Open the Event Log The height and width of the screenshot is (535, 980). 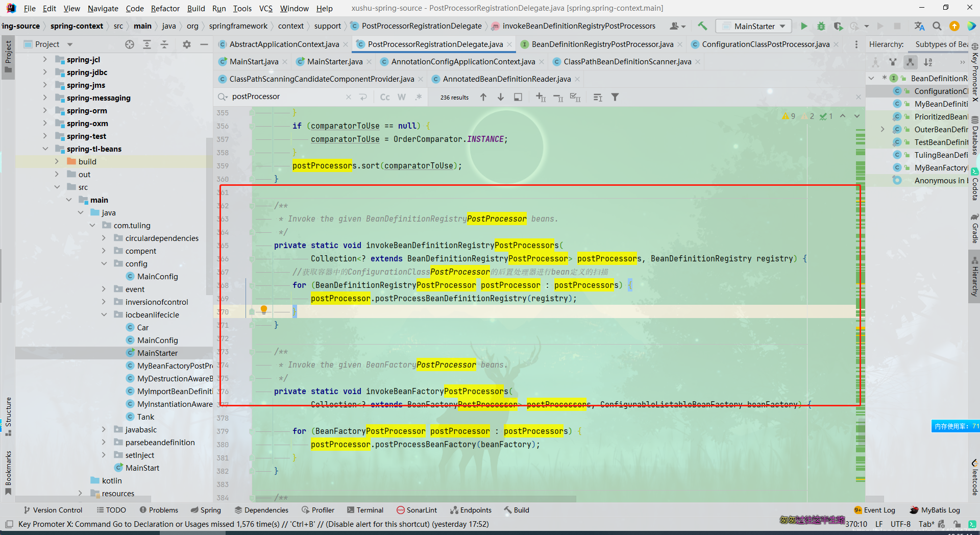point(874,510)
